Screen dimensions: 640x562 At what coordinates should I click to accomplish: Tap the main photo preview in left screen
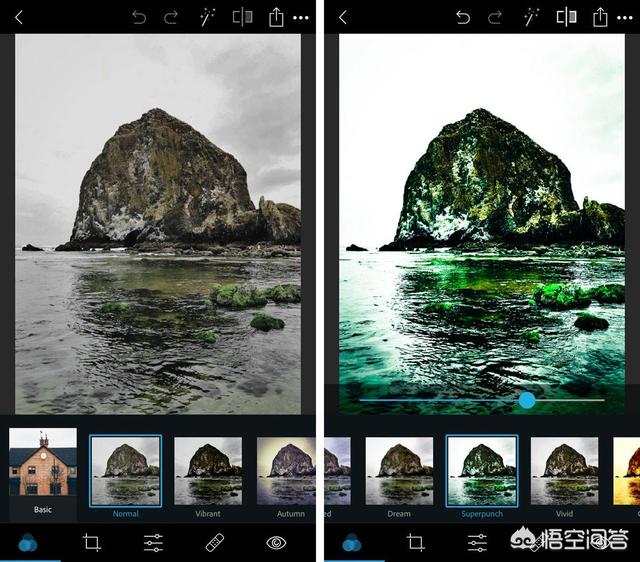158,224
